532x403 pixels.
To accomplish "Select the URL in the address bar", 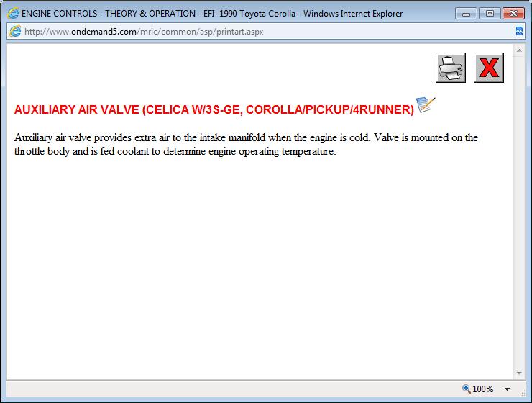I will (144, 32).
